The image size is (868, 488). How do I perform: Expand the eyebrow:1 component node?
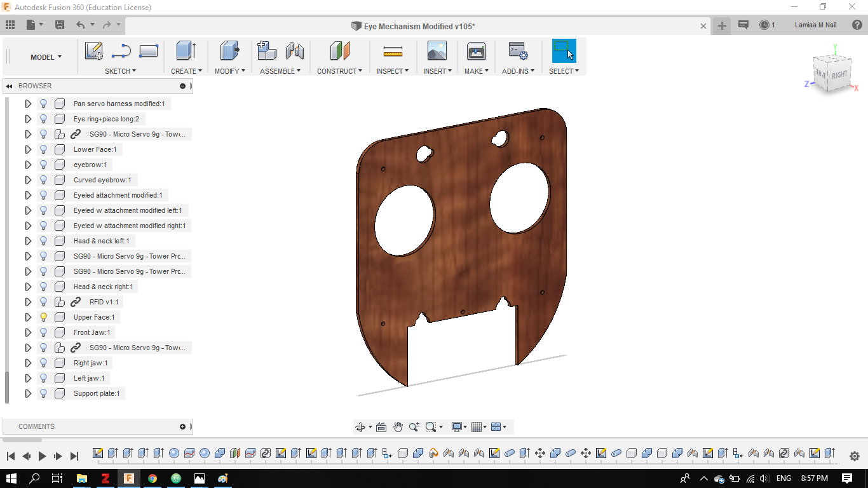28,165
